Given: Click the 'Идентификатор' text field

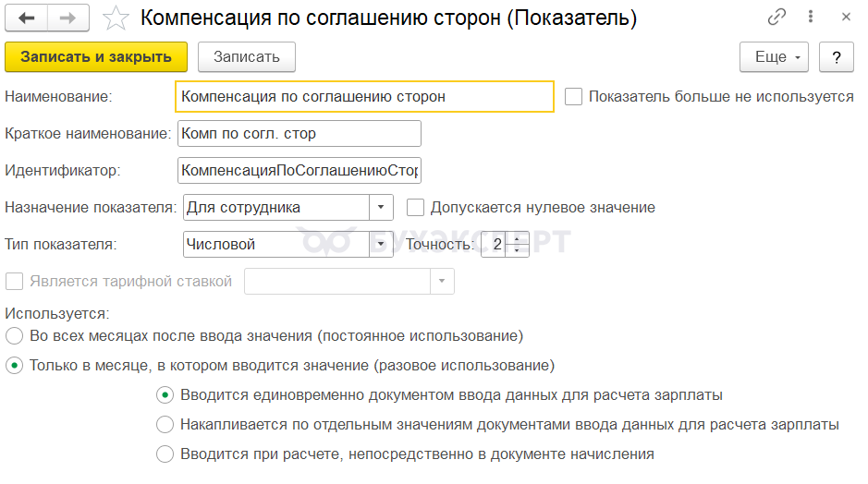Looking at the screenshot, I should (x=299, y=171).
